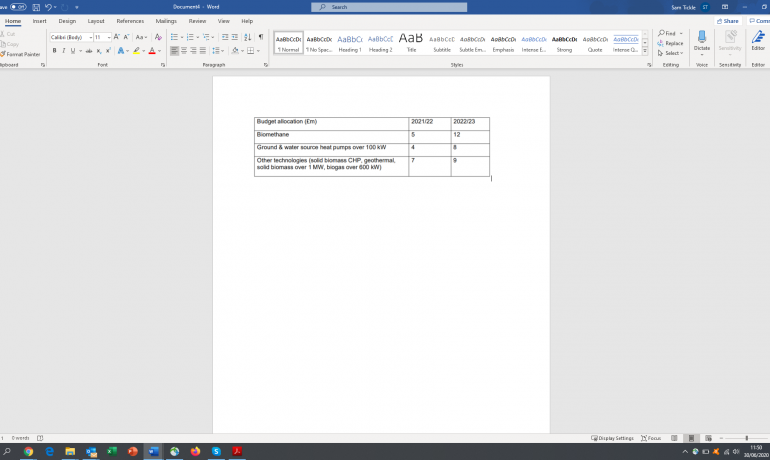Toggle the show paragraph marks (¶) icon

click(x=261, y=37)
